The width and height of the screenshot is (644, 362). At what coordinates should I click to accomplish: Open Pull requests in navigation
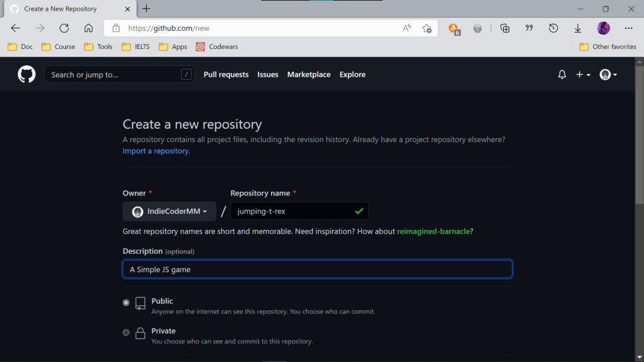click(226, 75)
